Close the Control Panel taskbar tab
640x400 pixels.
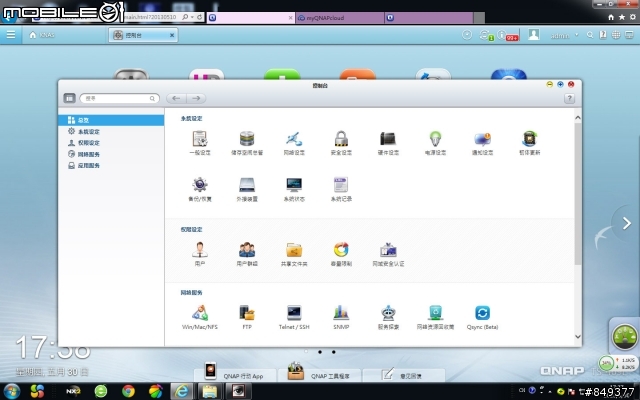pyautogui.click(x=172, y=35)
